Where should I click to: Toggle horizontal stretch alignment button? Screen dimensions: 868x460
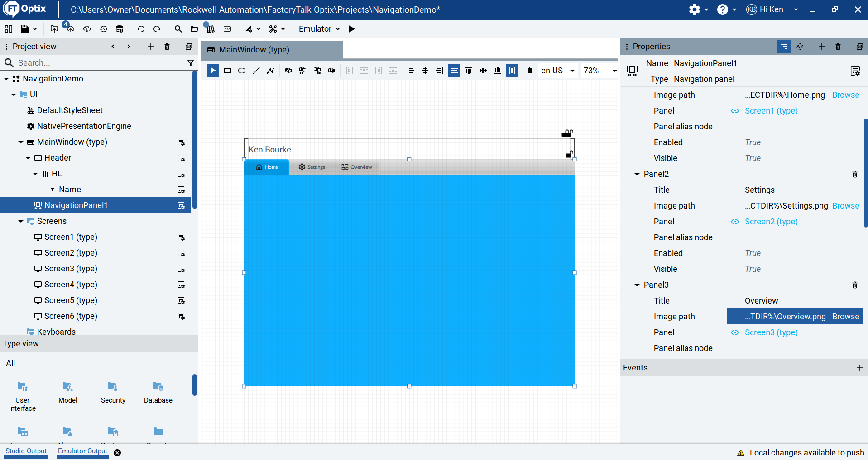coord(454,71)
